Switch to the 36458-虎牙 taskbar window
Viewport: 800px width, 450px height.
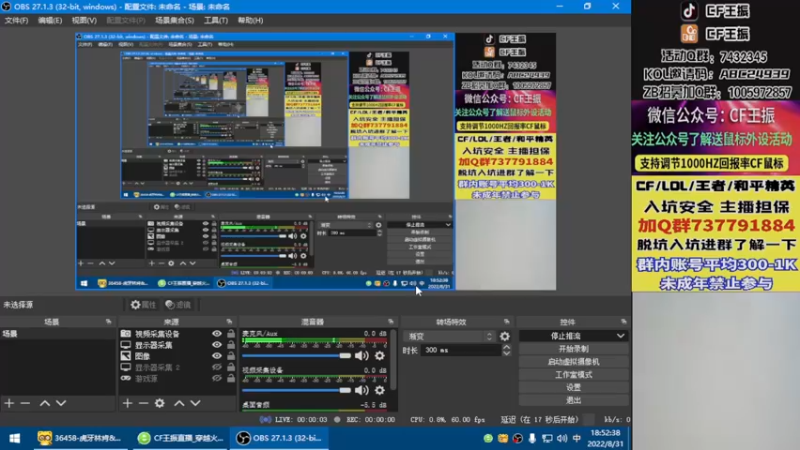[80, 438]
